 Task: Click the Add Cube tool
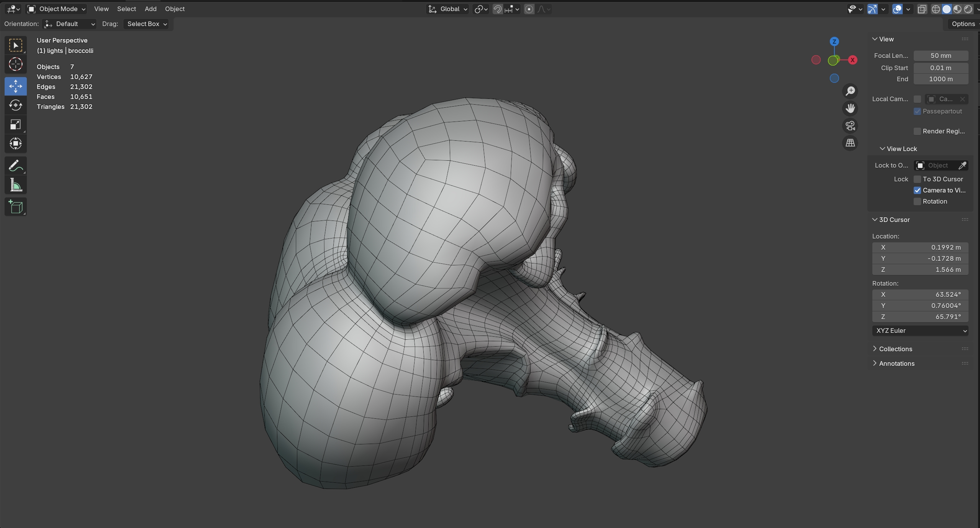pyautogui.click(x=15, y=207)
